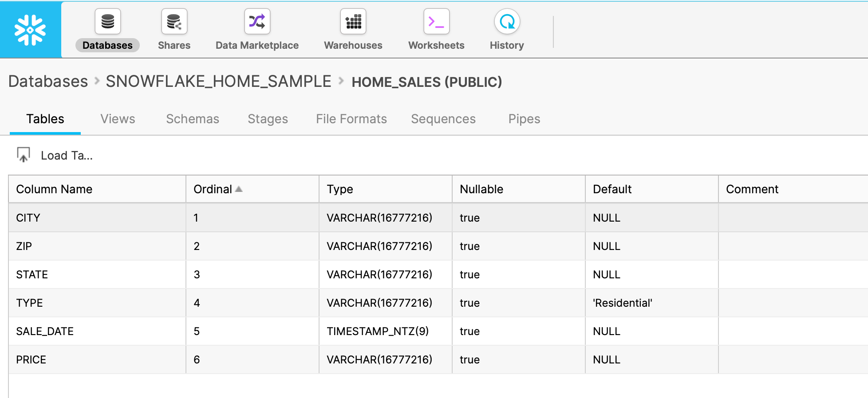The image size is (868, 398).
Task: Open the History icon
Action: click(507, 21)
